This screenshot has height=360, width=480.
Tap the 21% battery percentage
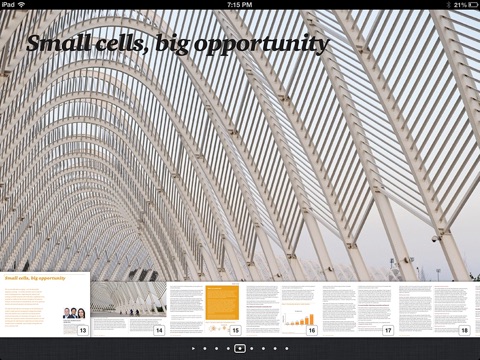coord(460,5)
